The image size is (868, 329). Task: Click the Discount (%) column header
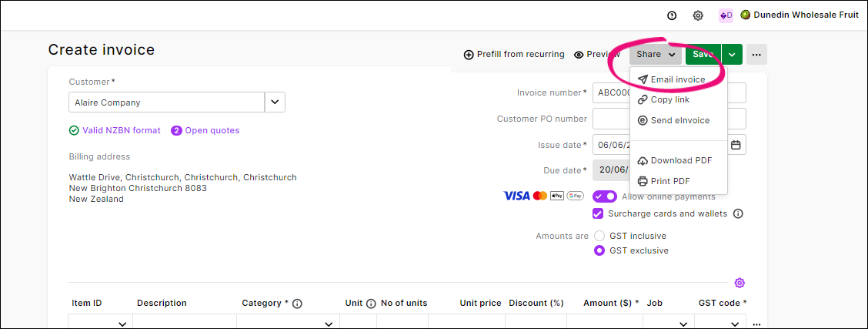[536, 303]
